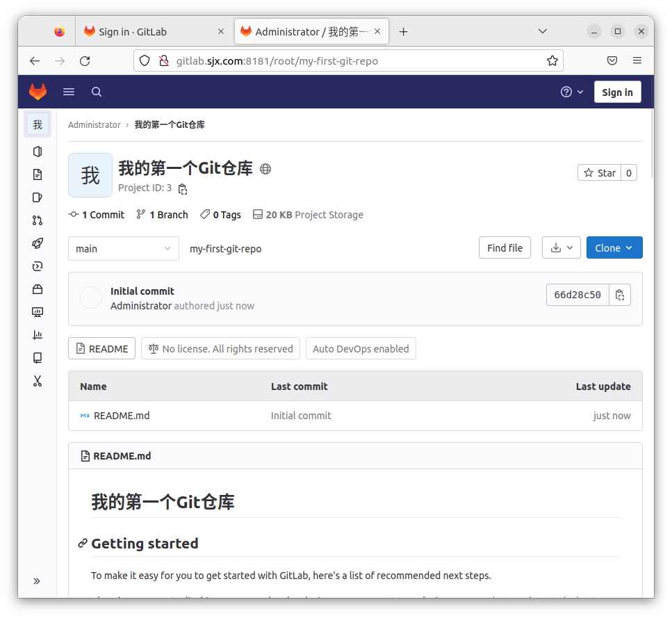Open the Deployments rocket icon in the sidebar
The image size is (672, 618).
[38, 243]
